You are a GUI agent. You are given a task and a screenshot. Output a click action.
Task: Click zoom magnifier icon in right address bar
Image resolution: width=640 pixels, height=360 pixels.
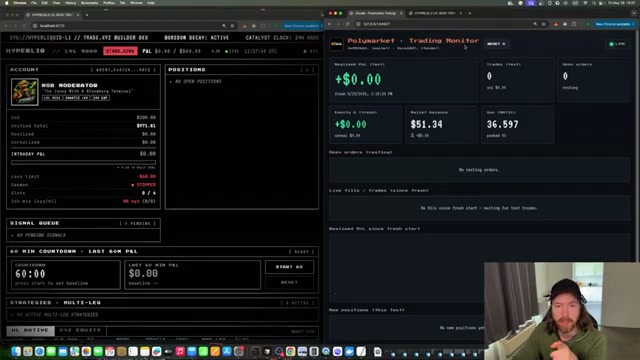[535, 24]
